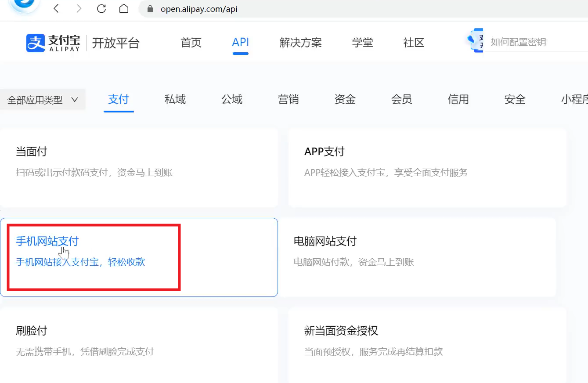Click text 无需携带手机，凭借刷脸完成支付
Screen dimensions: 588x383
coord(85,351)
